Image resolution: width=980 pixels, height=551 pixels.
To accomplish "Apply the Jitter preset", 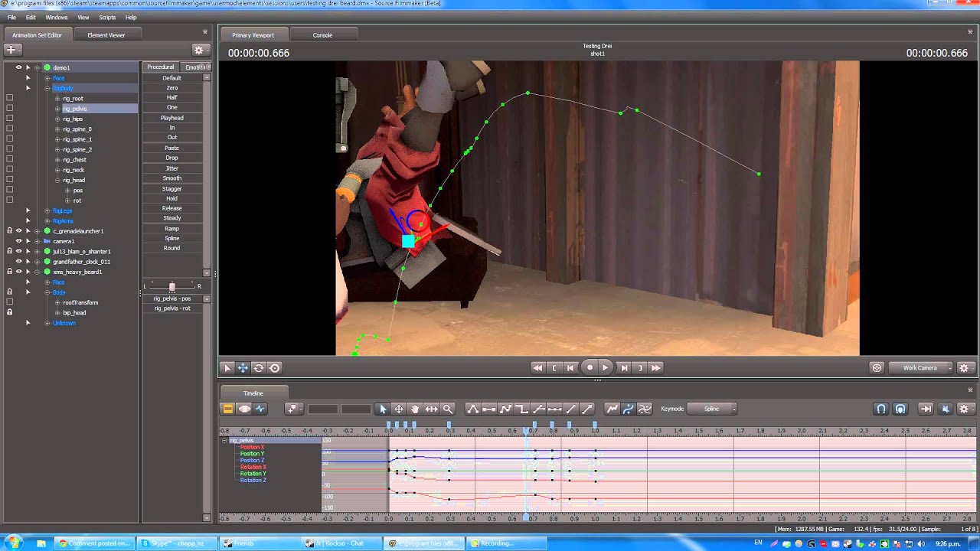I will click(172, 168).
